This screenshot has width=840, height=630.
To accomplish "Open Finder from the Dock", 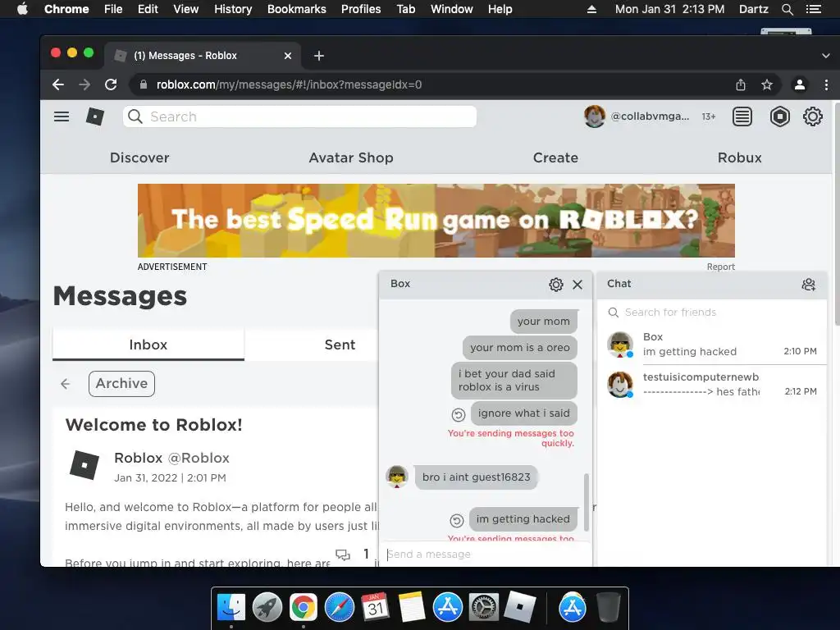I will coord(231,608).
